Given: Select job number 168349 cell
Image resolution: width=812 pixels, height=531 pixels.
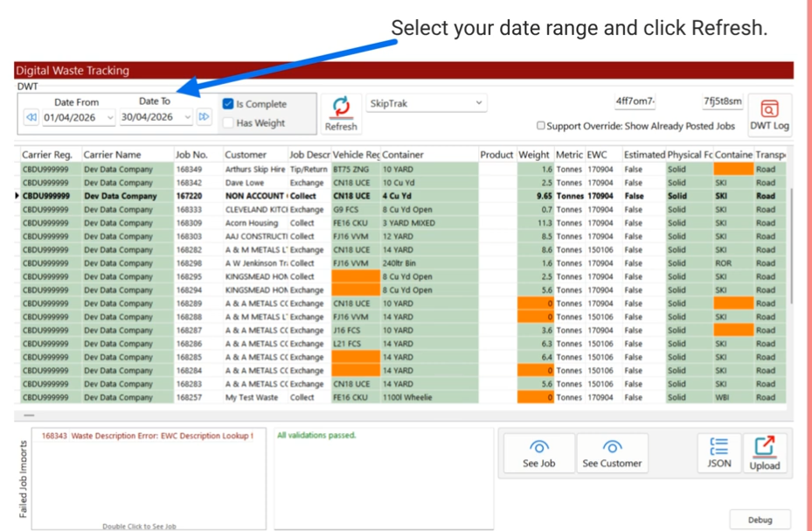Looking at the screenshot, I should [x=198, y=169].
